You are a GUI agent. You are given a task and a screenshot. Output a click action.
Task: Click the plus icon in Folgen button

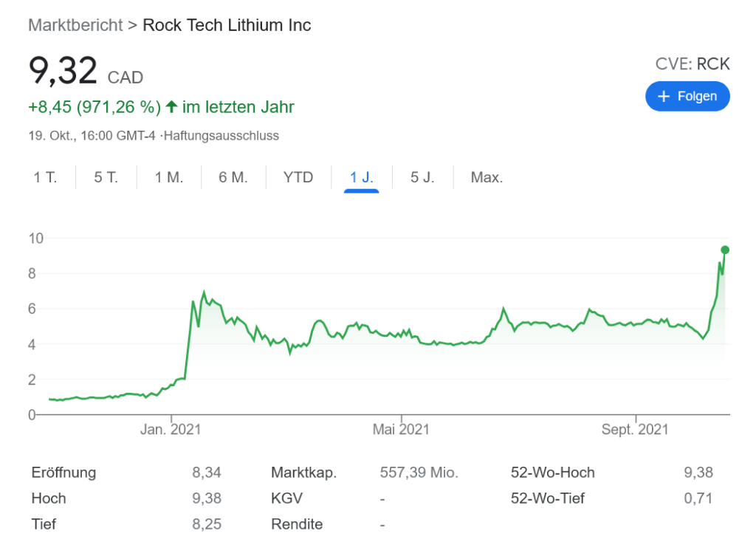pos(663,97)
